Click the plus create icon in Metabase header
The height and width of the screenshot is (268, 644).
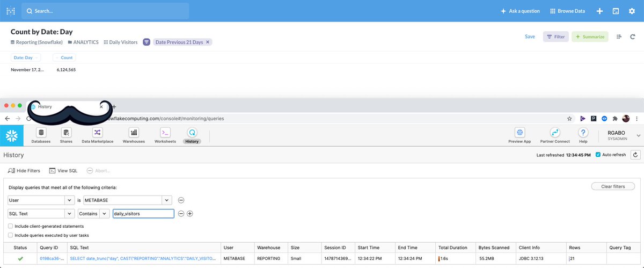[599, 11]
